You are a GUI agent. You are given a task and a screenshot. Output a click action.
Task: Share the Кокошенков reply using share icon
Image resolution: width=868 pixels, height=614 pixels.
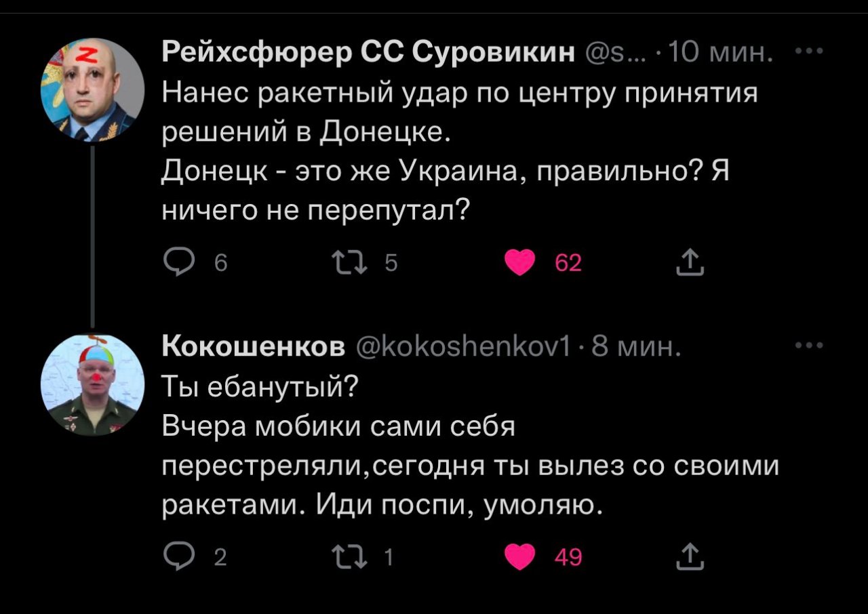point(690,557)
